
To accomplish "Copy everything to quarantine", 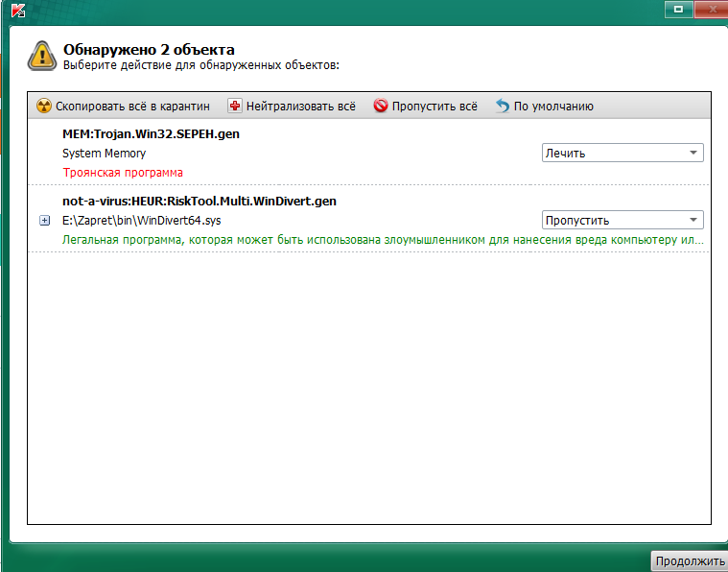I will pyautogui.click(x=123, y=106).
